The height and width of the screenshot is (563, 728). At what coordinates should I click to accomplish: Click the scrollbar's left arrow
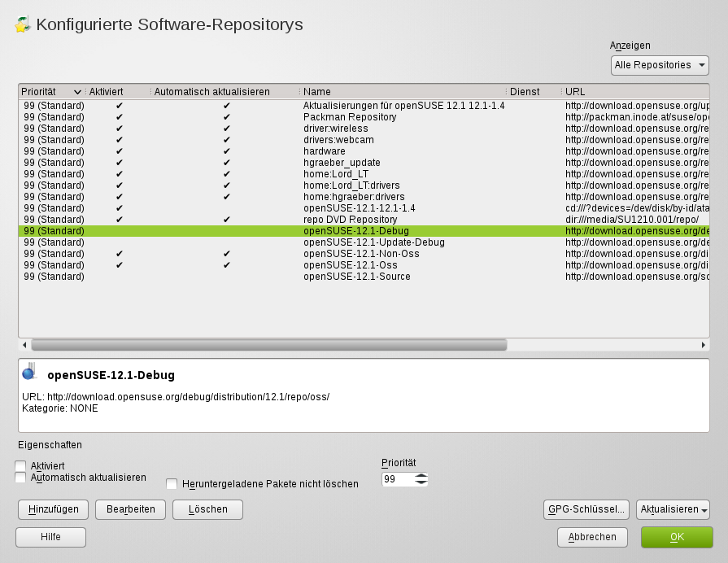point(24,345)
